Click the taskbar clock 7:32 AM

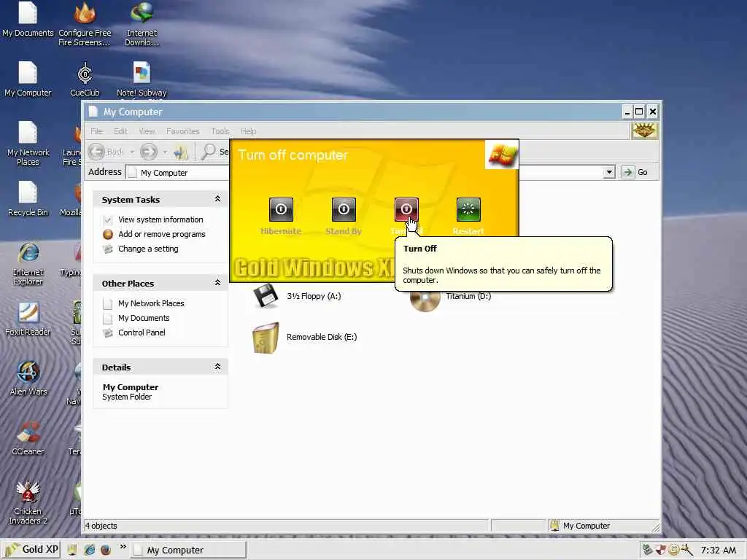coord(718,550)
